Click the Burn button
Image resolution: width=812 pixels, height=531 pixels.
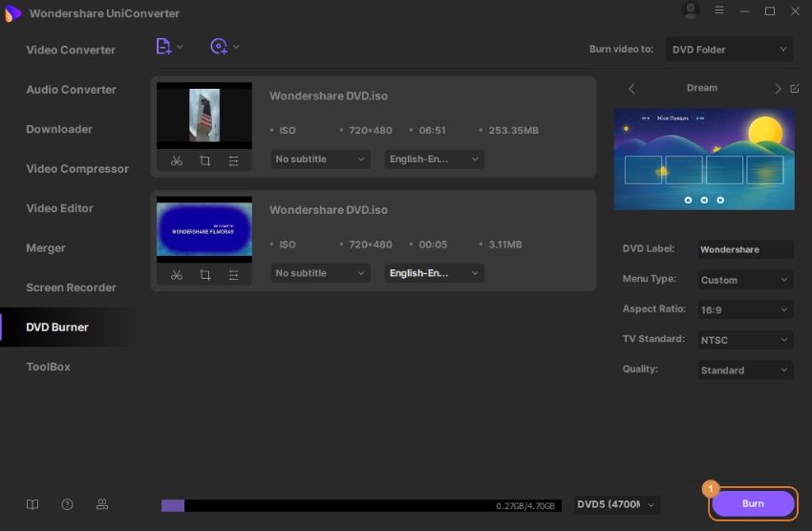753,503
